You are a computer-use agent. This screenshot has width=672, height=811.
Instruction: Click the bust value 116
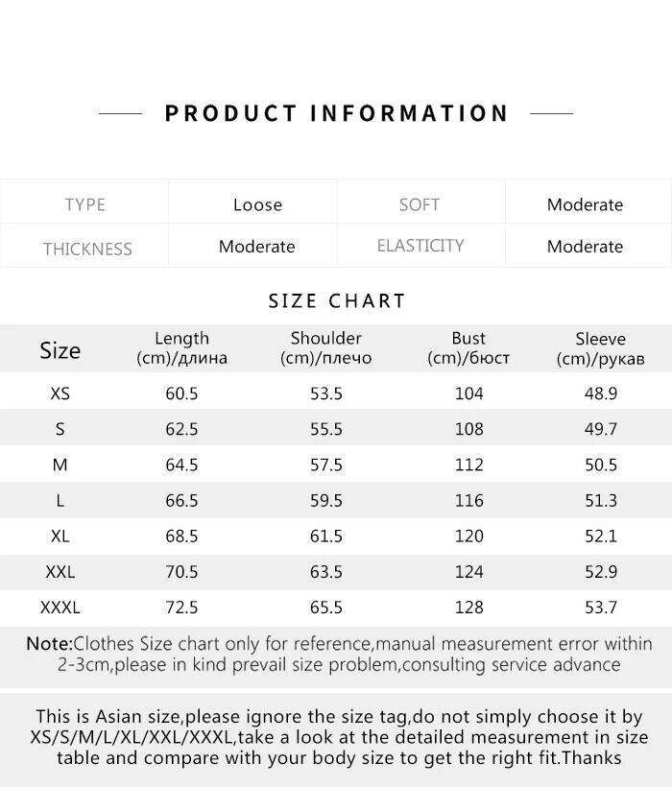[468, 500]
